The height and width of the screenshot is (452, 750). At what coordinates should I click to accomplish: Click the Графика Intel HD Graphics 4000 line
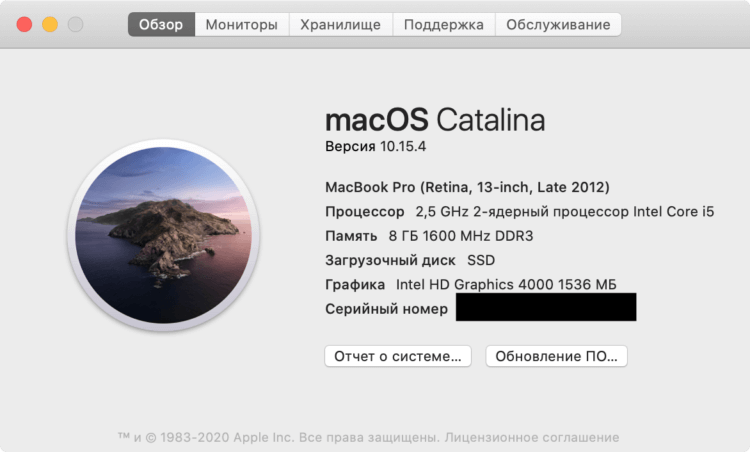click(x=471, y=285)
